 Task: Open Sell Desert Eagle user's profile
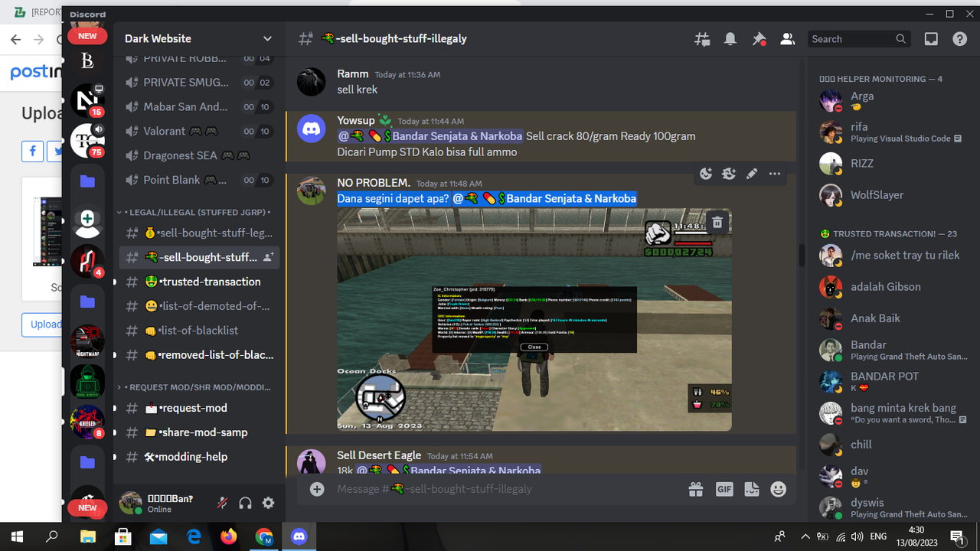coord(379,455)
